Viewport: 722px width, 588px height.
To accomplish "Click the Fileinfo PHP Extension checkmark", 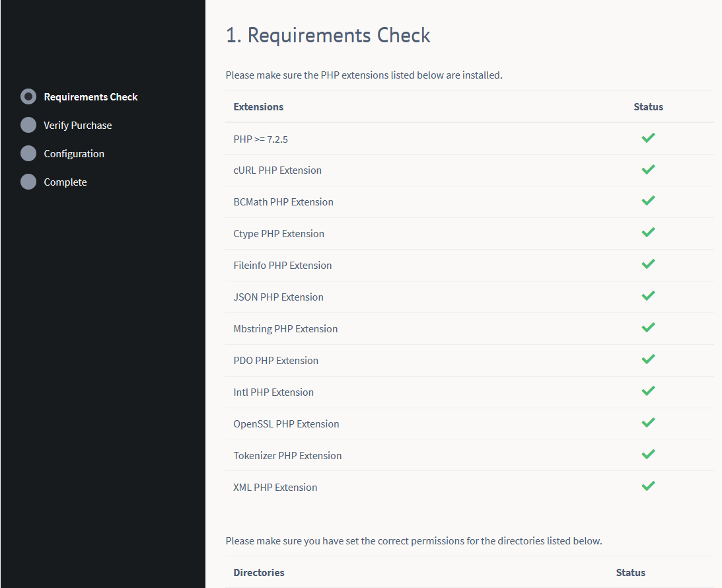I will 648,264.
